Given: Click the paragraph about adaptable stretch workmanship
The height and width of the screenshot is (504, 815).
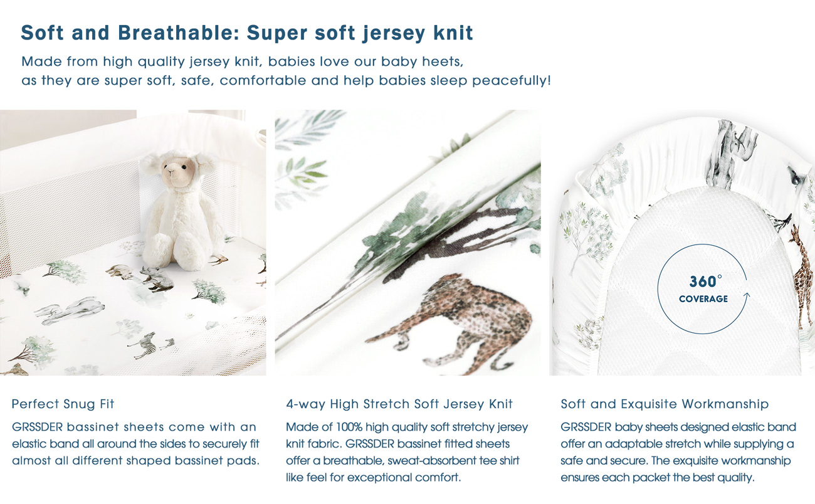Looking at the screenshot, I should [x=678, y=452].
